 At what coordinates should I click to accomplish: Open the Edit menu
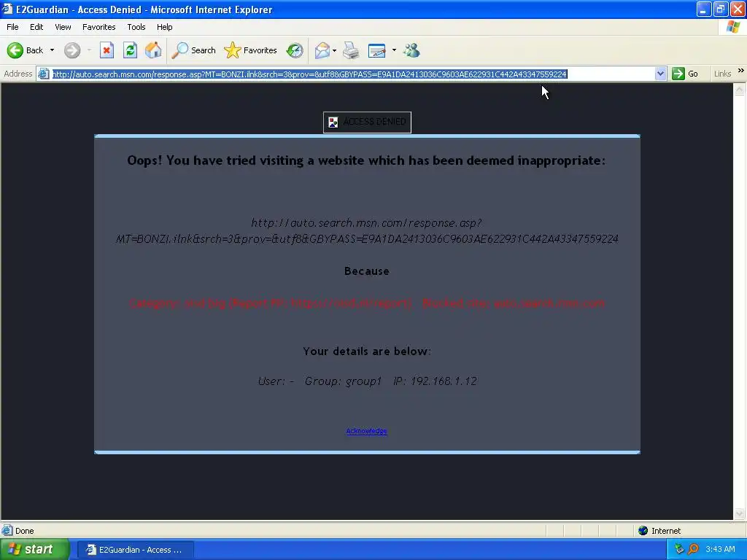(36, 27)
